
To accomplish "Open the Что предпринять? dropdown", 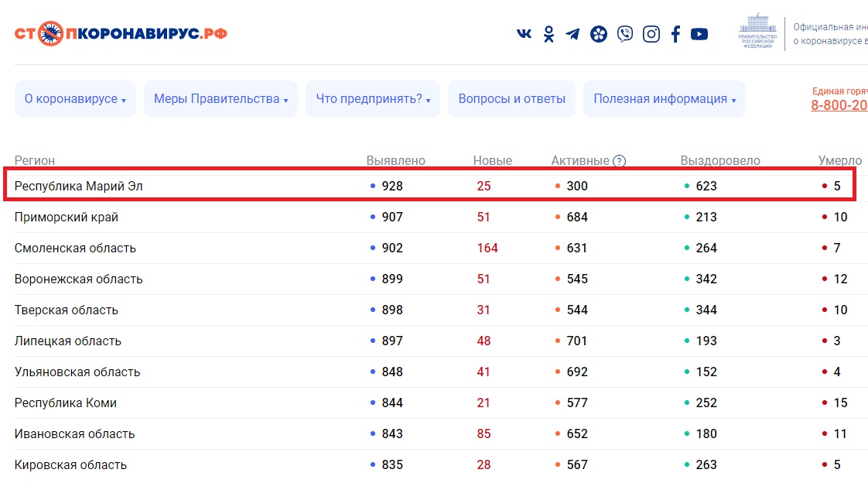I will [x=373, y=99].
